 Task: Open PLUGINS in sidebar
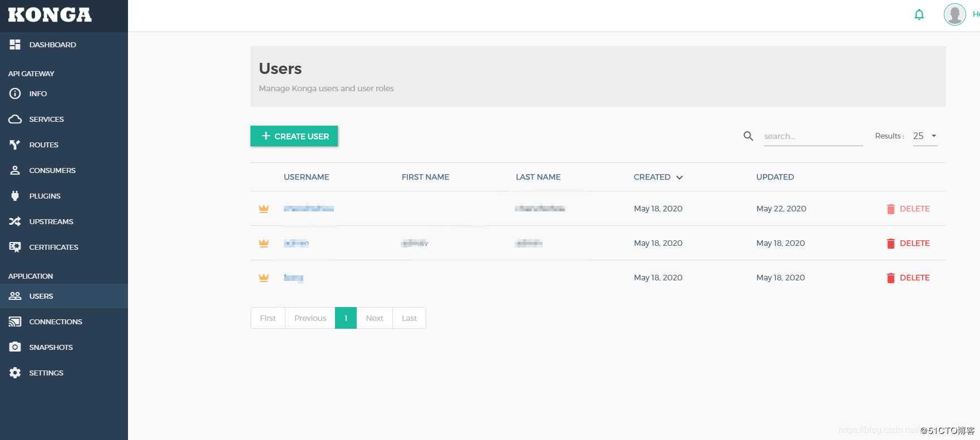(x=64, y=196)
